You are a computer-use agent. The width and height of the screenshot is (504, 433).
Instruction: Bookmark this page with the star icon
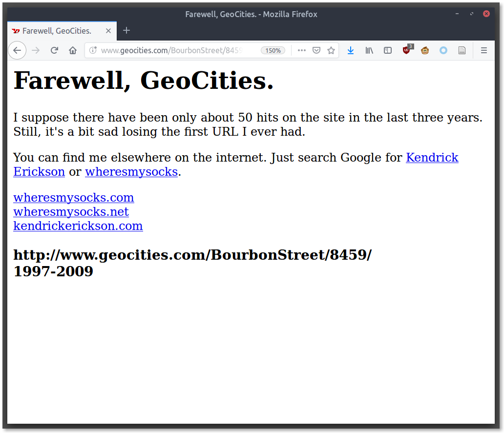(x=331, y=50)
